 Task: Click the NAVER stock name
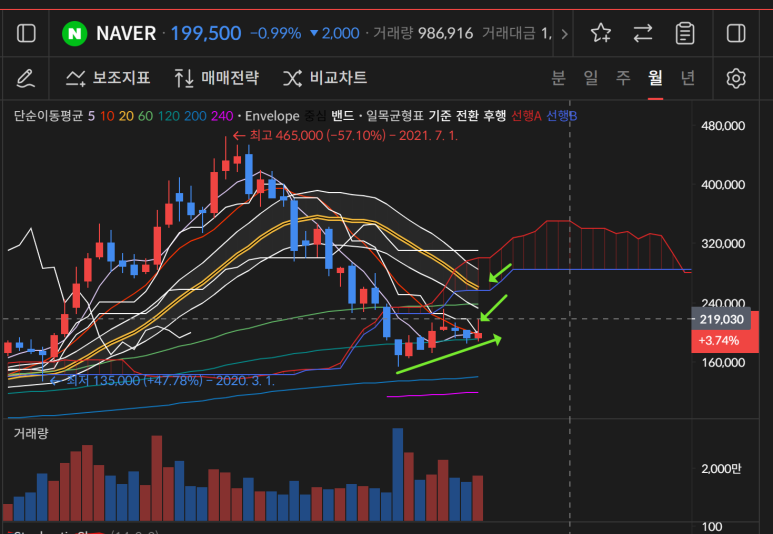pos(126,34)
